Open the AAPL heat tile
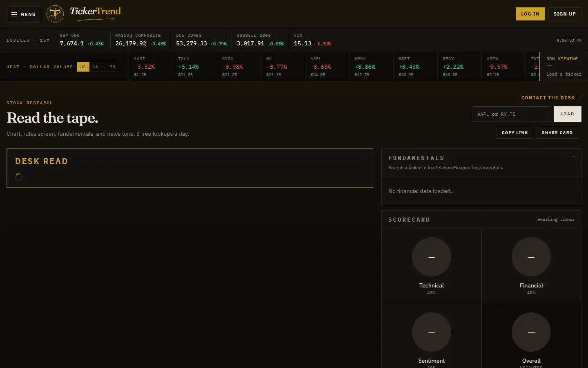Screen dimensions: 588x368 327,67
